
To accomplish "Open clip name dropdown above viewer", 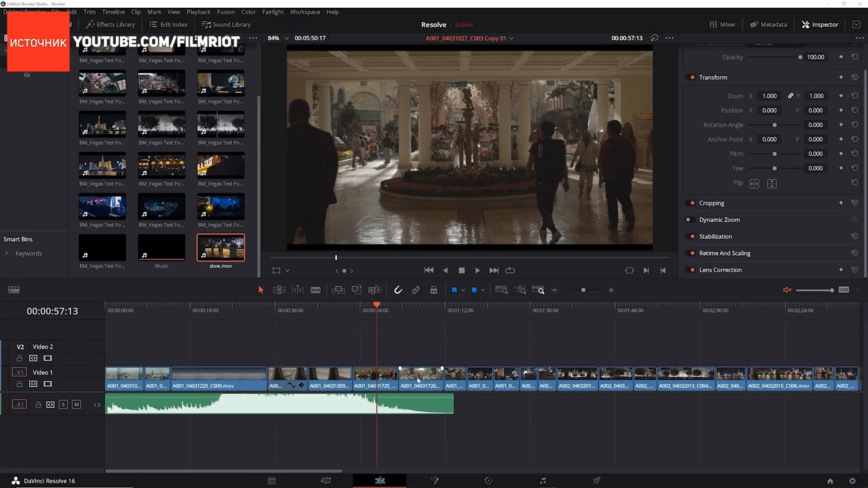I will click(511, 38).
